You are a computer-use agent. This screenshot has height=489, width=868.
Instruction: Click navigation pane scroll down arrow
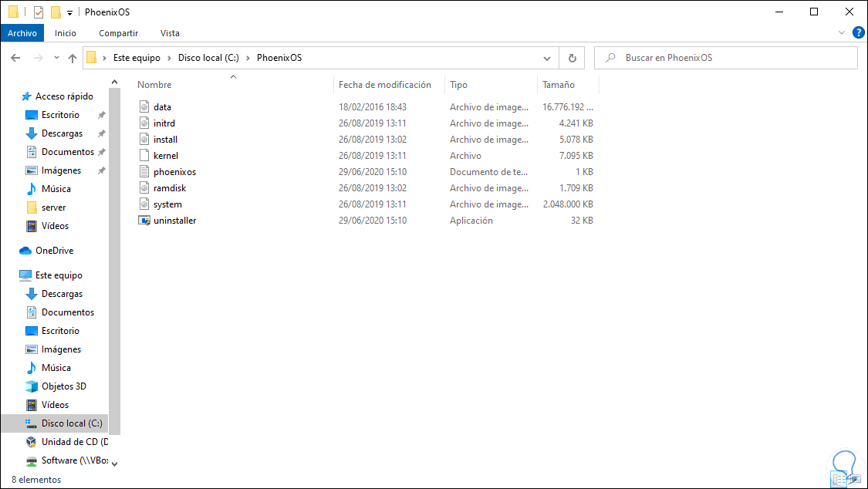pyautogui.click(x=115, y=464)
